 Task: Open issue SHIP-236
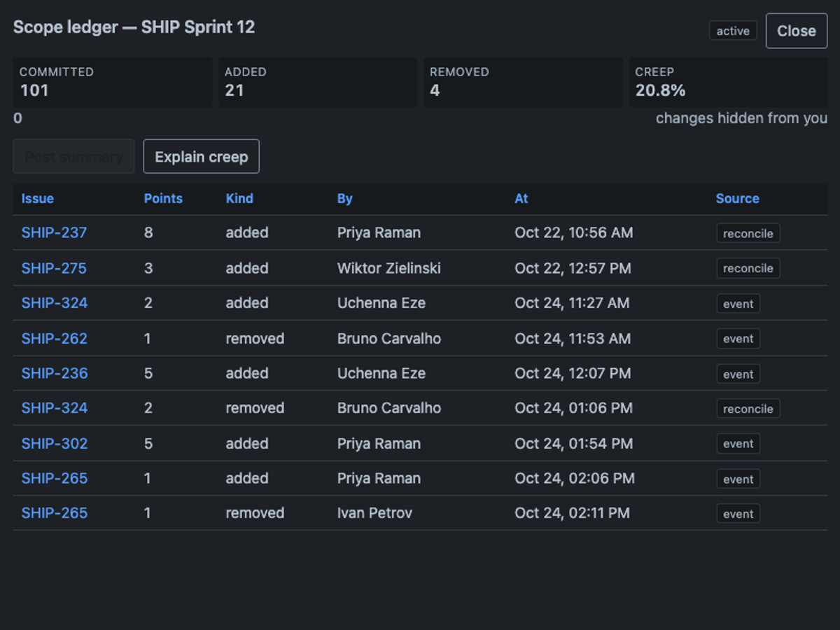[x=55, y=373]
